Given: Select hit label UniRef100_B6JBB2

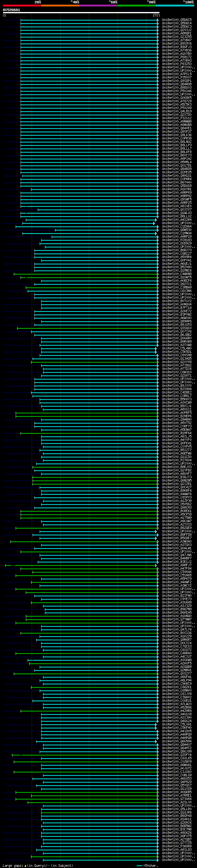Looking at the screenshot, I should click(176, 335).
